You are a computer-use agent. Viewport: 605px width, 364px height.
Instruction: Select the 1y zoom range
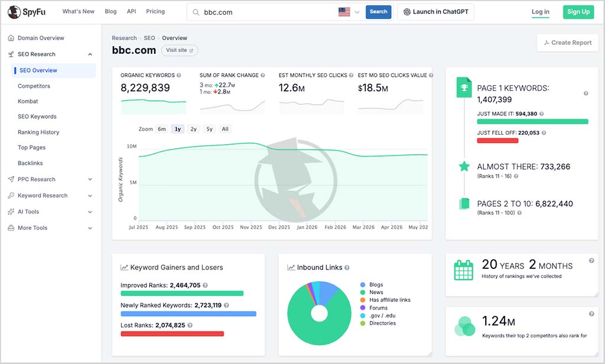[x=178, y=129]
